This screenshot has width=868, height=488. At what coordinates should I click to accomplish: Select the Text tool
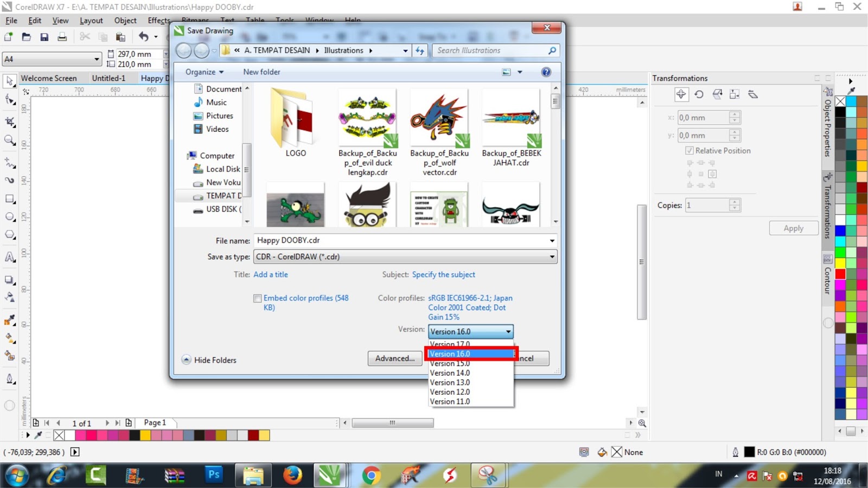tap(10, 258)
